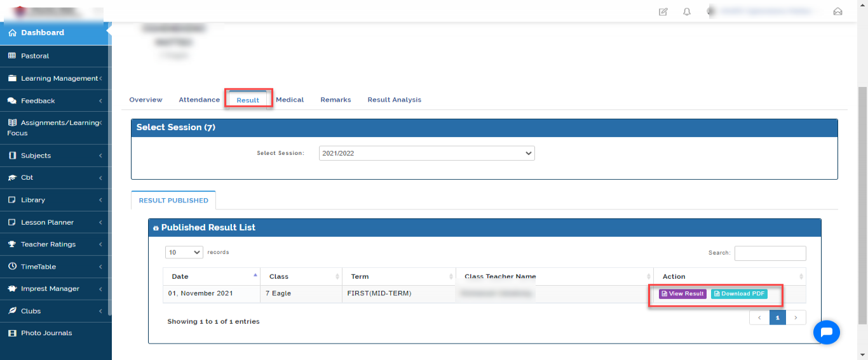Click the Download PDF button
Image resolution: width=868 pixels, height=360 pixels.
739,294
